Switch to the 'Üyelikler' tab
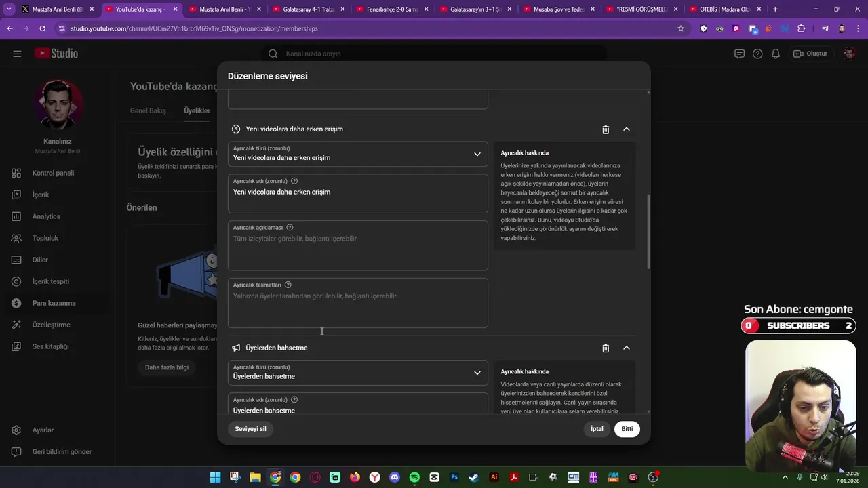The height and width of the screenshot is (488, 868). tap(197, 110)
